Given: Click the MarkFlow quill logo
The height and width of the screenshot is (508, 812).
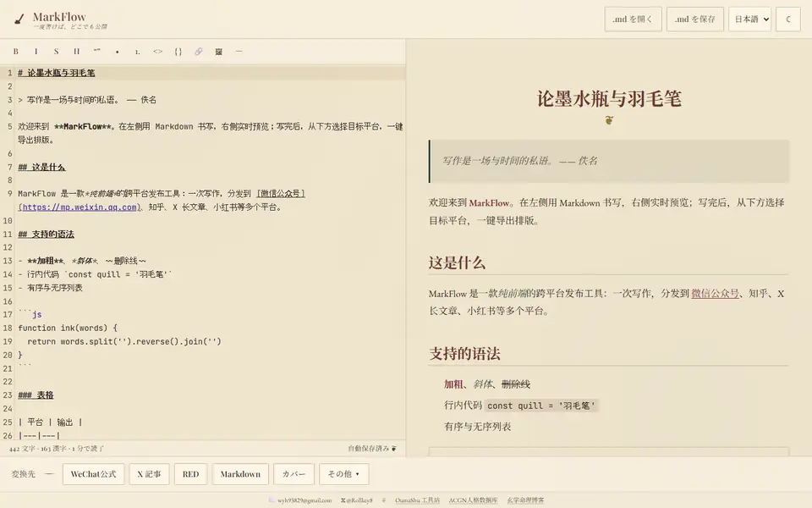Looking at the screenshot, I should [19, 19].
